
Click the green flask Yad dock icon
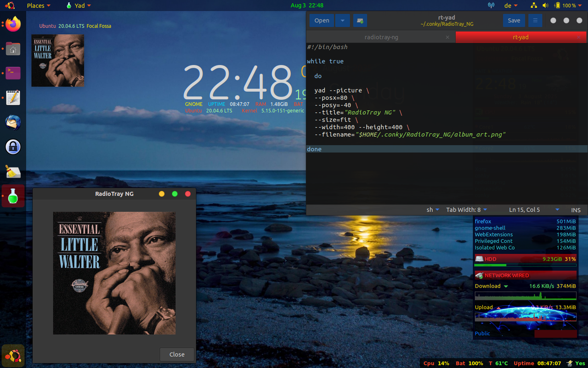click(x=13, y=196)
